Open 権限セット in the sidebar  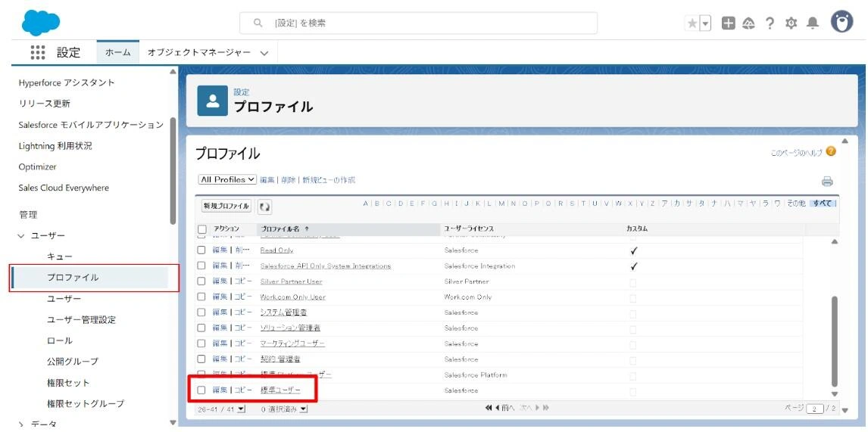[x=68, y=383]
